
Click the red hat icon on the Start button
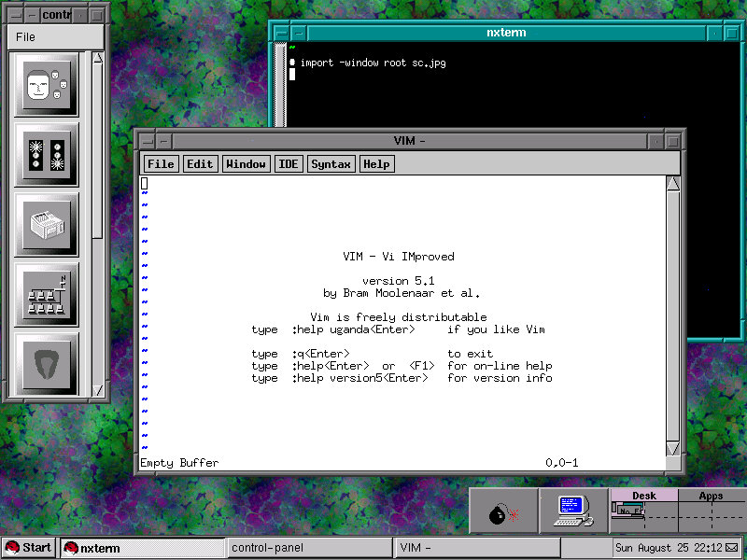pos(12,548)
